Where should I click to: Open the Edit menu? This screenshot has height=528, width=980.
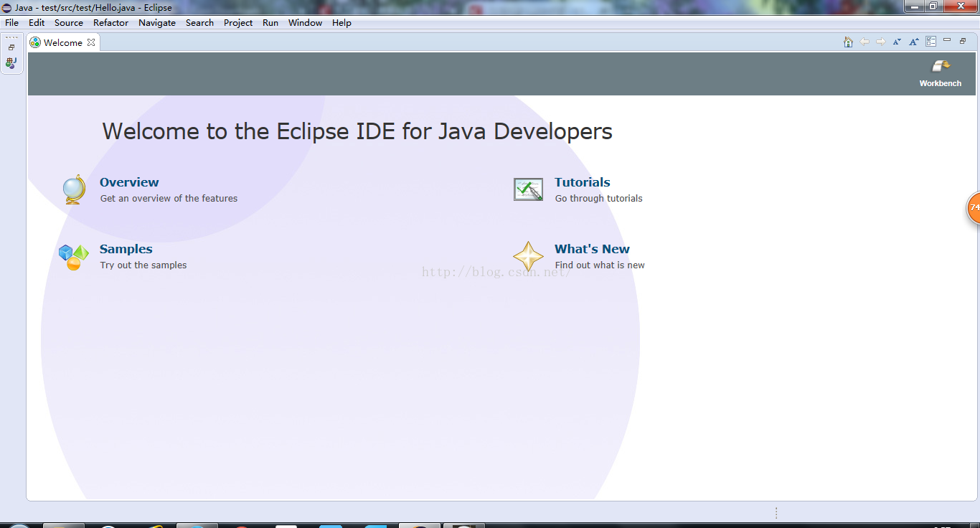click(37, 22)
